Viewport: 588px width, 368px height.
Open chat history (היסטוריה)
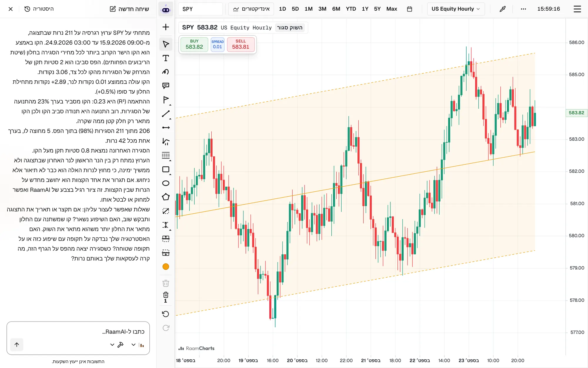click(39, 9)
